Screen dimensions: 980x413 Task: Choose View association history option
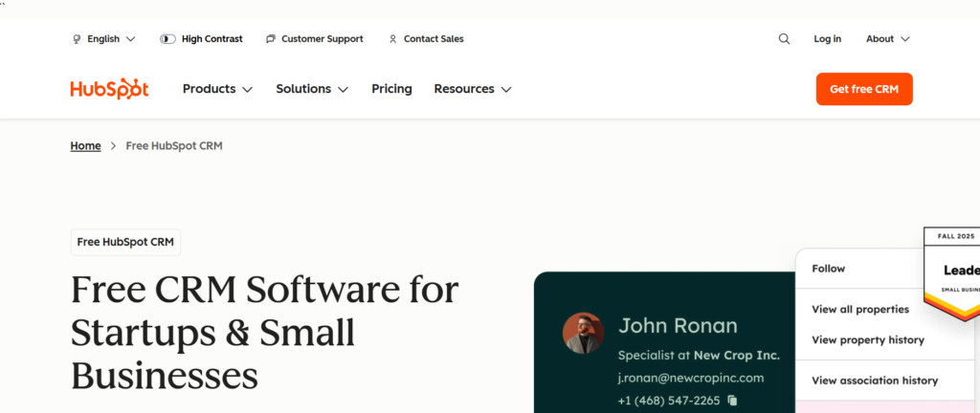click(x=874, y=380)
